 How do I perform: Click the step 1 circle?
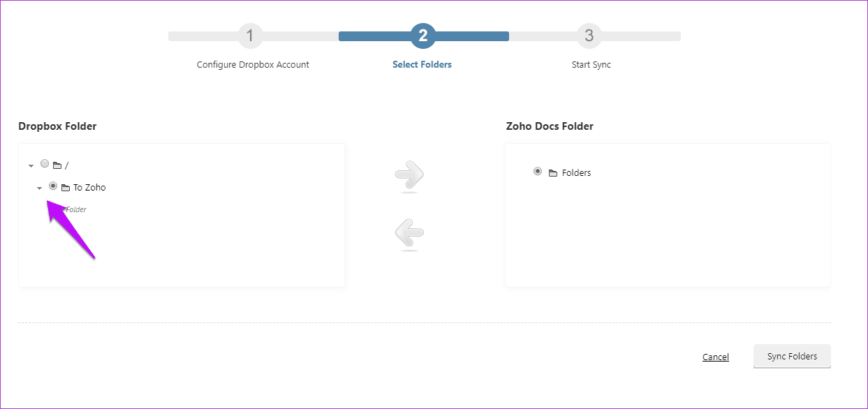(x=250, y=36)
